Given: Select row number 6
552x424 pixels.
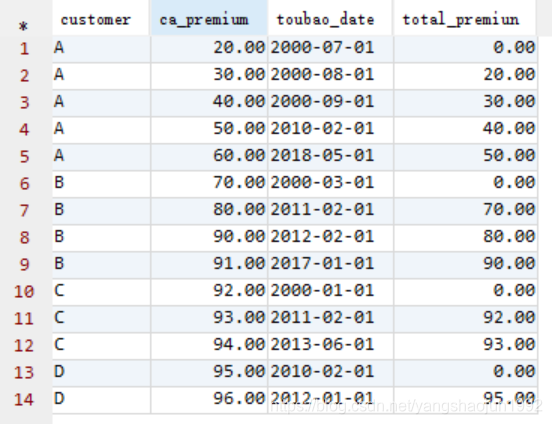Looking at the screenshot, I should click(x=26, y=184).
